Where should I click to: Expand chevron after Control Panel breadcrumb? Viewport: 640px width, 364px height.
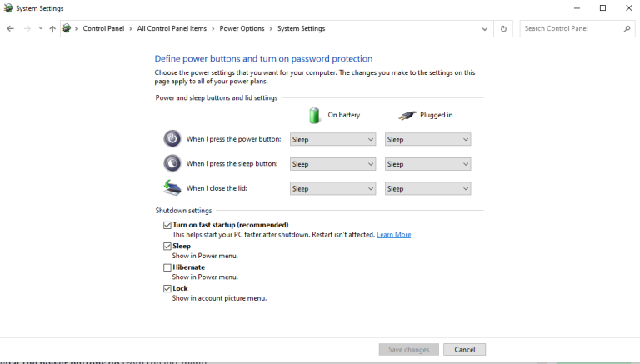tap(131, 28)
